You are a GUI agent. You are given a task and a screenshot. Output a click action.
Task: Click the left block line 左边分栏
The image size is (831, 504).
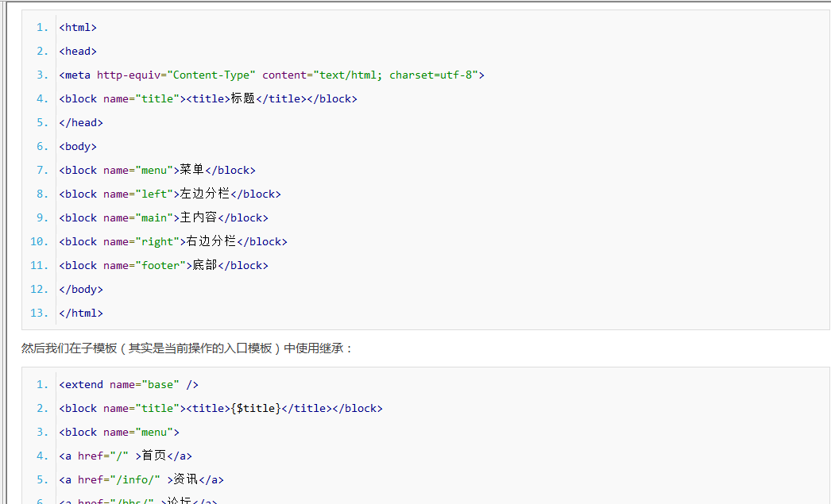point(169,194)
